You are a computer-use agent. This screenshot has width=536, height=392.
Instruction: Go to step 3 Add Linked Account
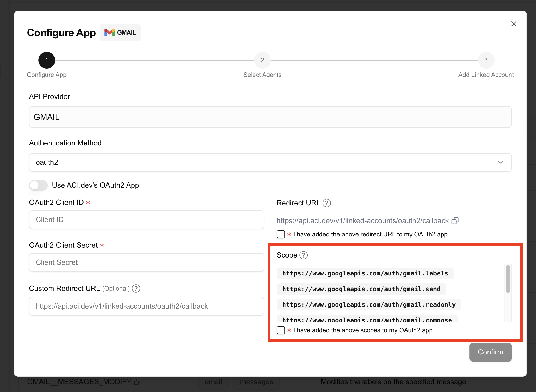coord(486,60)
